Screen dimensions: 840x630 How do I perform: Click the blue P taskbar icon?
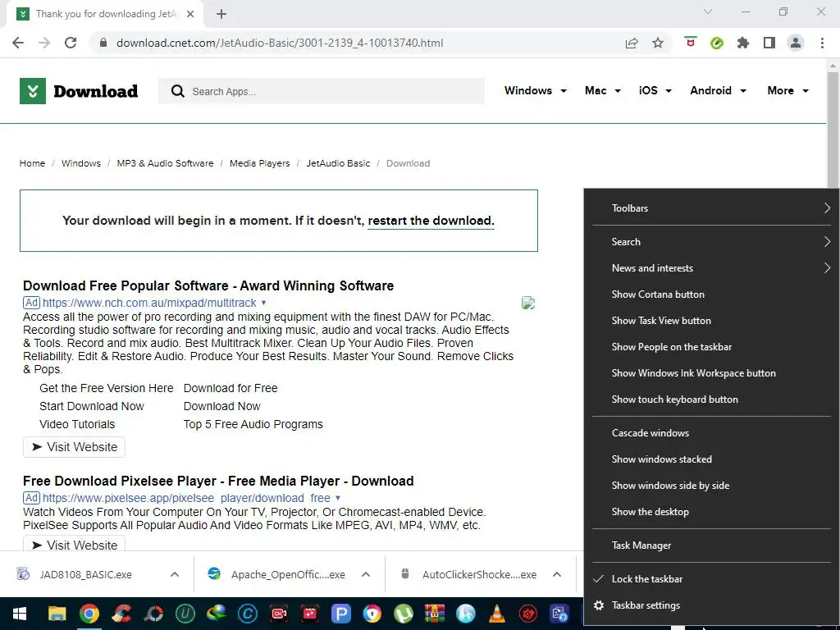(340, 614)
